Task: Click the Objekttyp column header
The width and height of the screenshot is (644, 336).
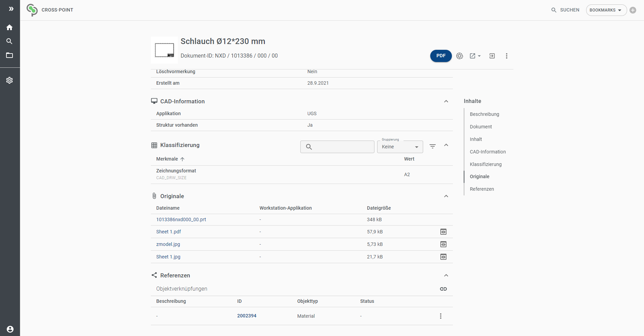Action: (x=307, y=301)
